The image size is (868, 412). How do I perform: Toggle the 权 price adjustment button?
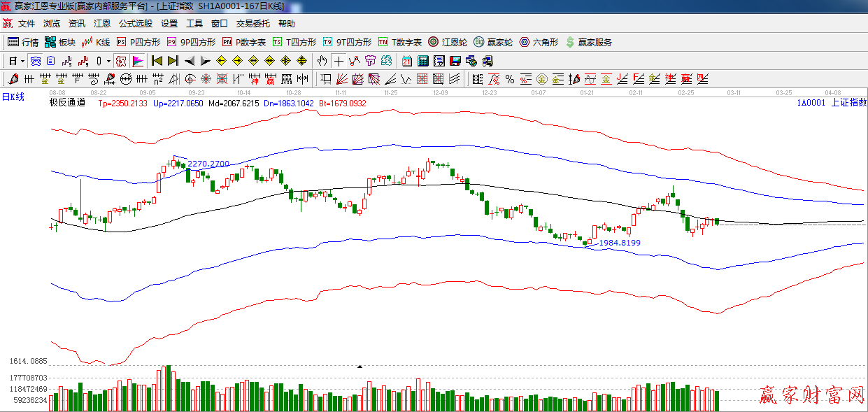tap(121, 60)
